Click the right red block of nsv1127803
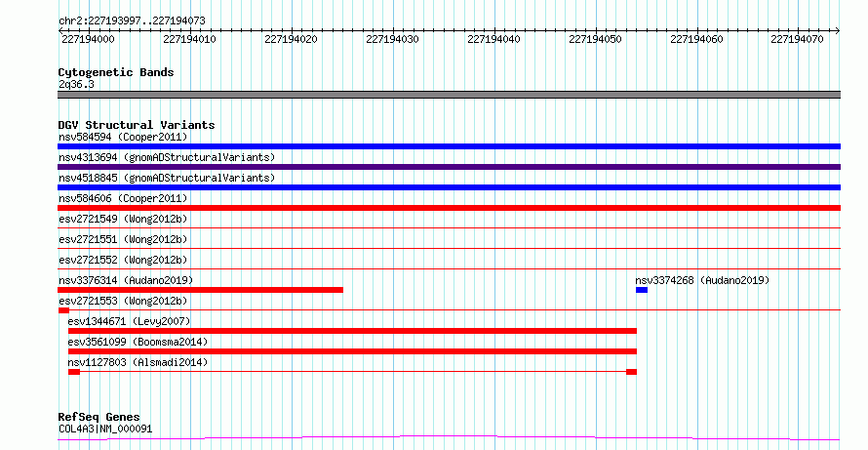This screenshot has height=450, width=868. coord(631,372)
